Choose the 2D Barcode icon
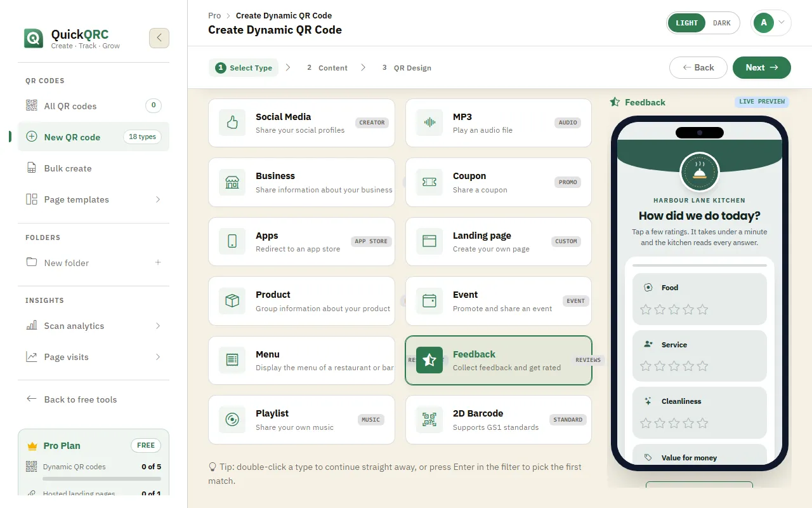812x508 pixels. [x=429, y=420]
